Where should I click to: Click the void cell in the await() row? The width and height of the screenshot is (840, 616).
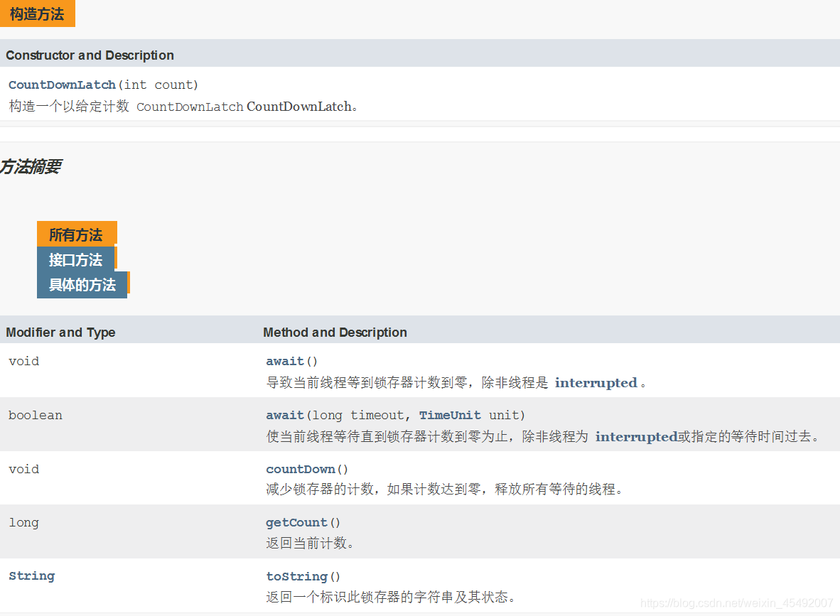[x=23, y=361]
